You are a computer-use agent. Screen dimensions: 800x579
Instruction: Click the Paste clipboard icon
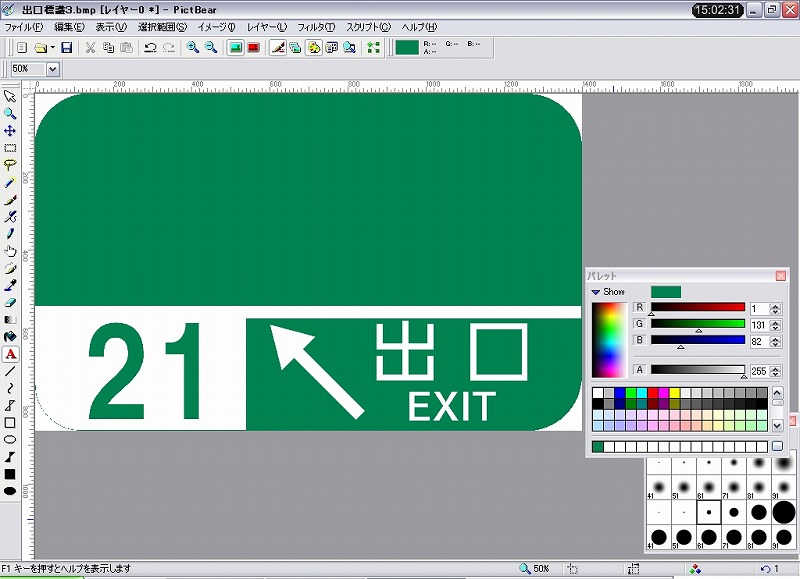pyautogui.click(x=126, y=47)
